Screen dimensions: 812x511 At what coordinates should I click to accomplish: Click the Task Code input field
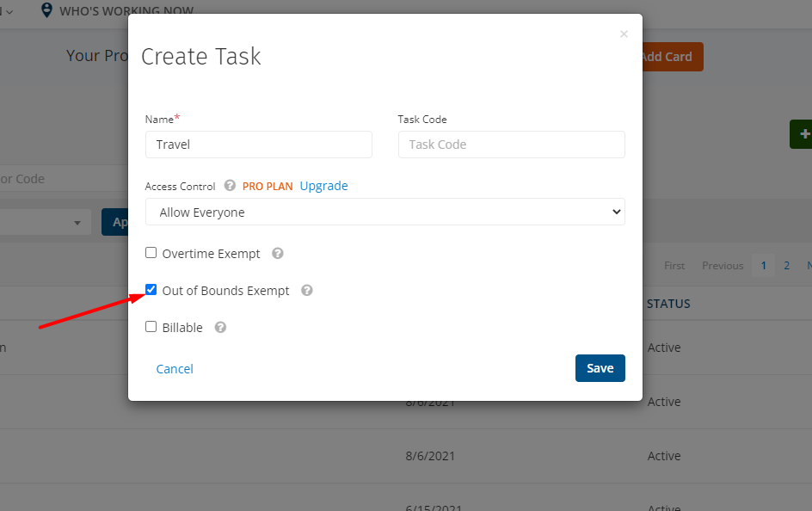[511, 145]
